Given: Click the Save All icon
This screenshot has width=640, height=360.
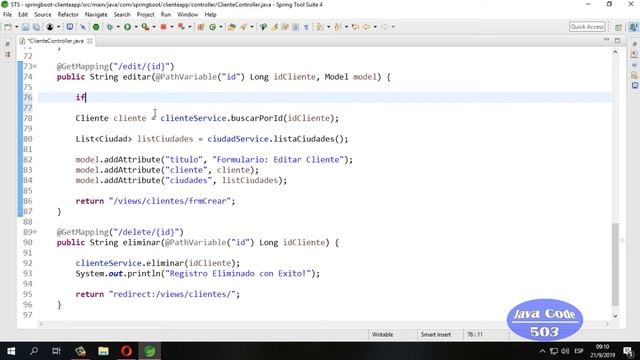Looking at the screenshot, I should tap(36, 27).
